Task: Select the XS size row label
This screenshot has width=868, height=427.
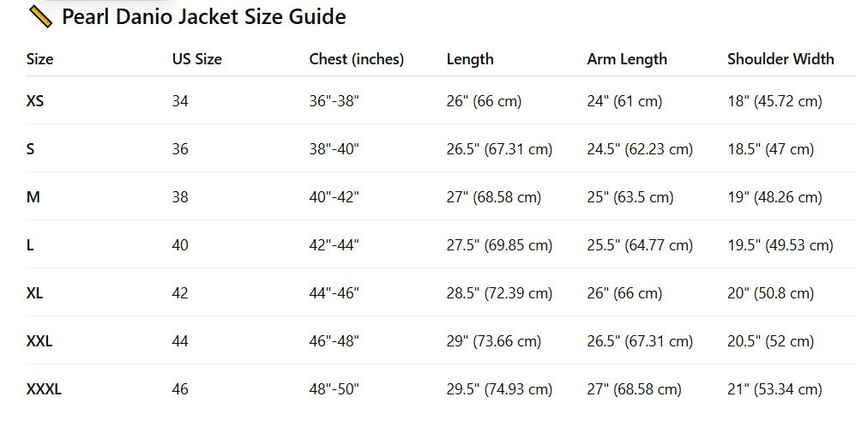Action: coord(35,101)
